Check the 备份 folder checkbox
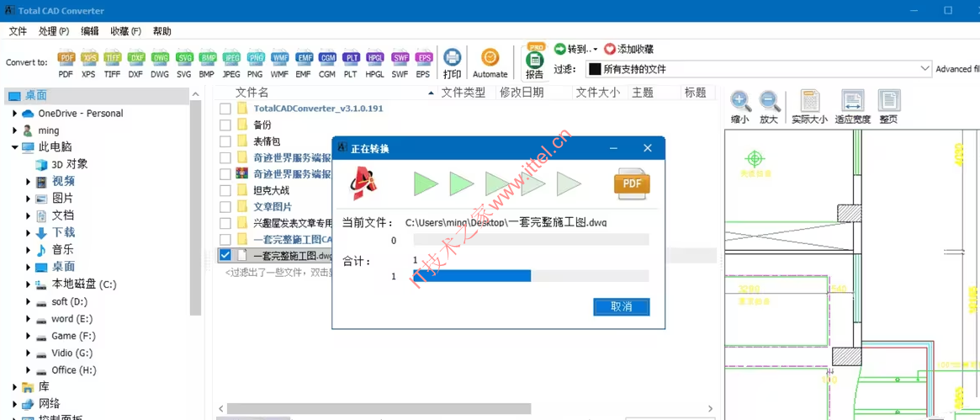The width and height of the screenshot is (980, 420). (225, 125)
